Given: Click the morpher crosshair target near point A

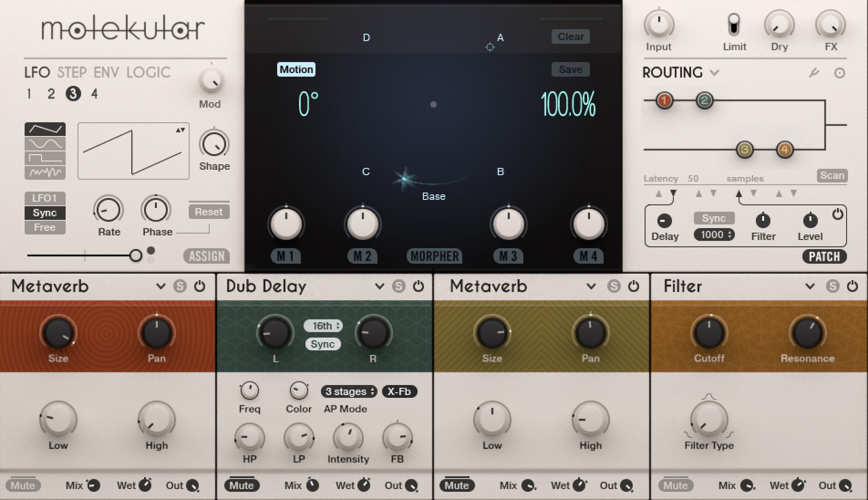Looking at the screenshot, I should (x=490, y=47).
